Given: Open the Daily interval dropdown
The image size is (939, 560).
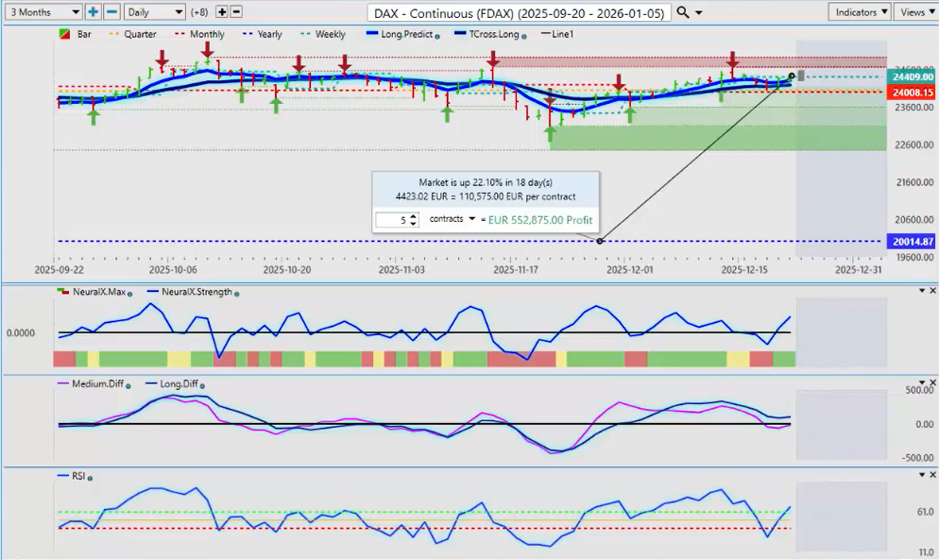Looking at the screenshot, I should [154, 12].
